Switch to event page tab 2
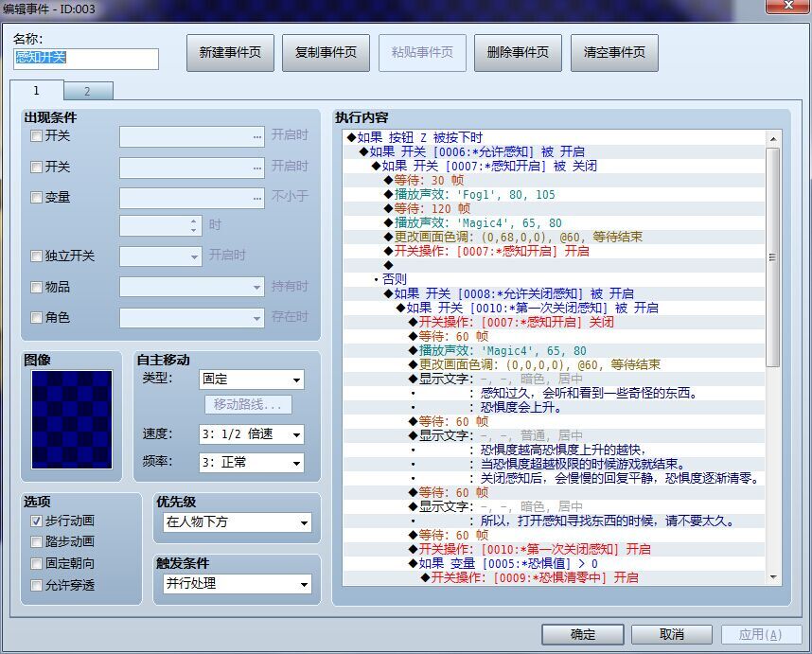812x654 pixels. point(87,92)
